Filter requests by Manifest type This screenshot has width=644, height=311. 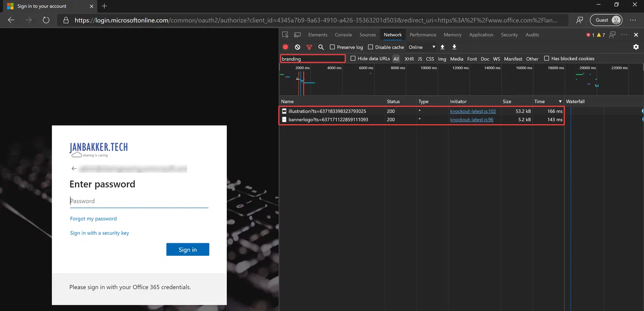513,59
